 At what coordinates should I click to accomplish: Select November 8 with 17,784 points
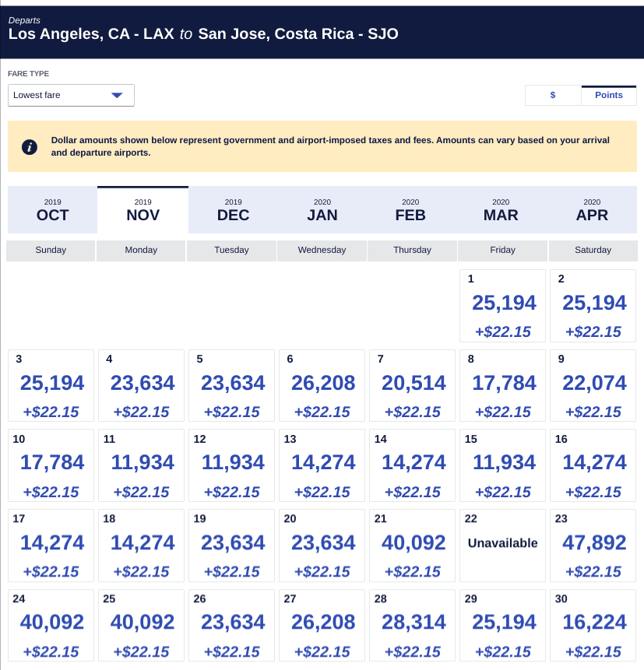coord(502,384)
